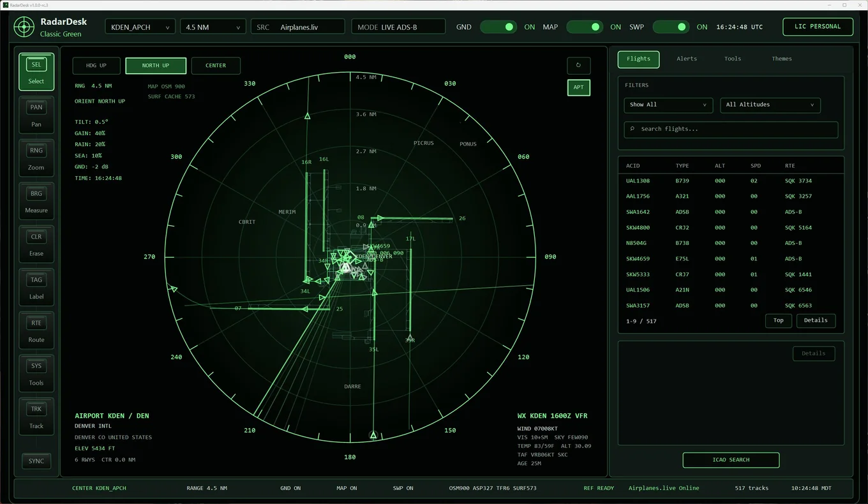Viewport: 868px width, 504px height.
Task: Click the CBRIT waypoint label
Action: pyautogui.click(x=247, y=222)
